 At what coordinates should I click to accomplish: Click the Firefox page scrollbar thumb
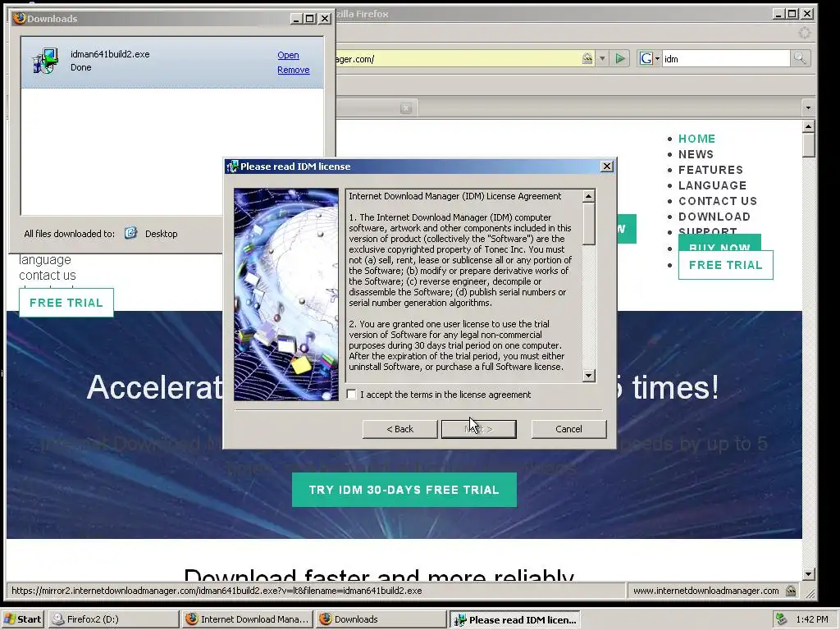[809, 145]
